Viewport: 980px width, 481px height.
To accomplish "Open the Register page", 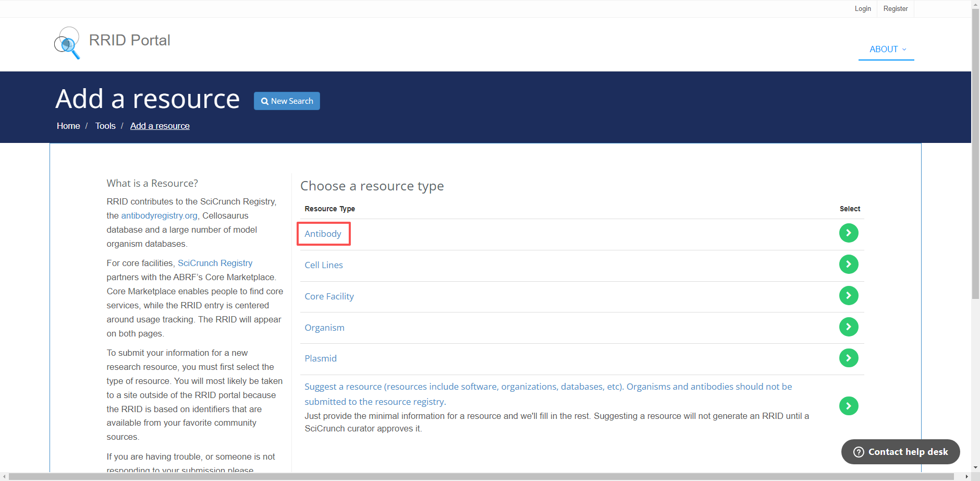I will 895,9.
